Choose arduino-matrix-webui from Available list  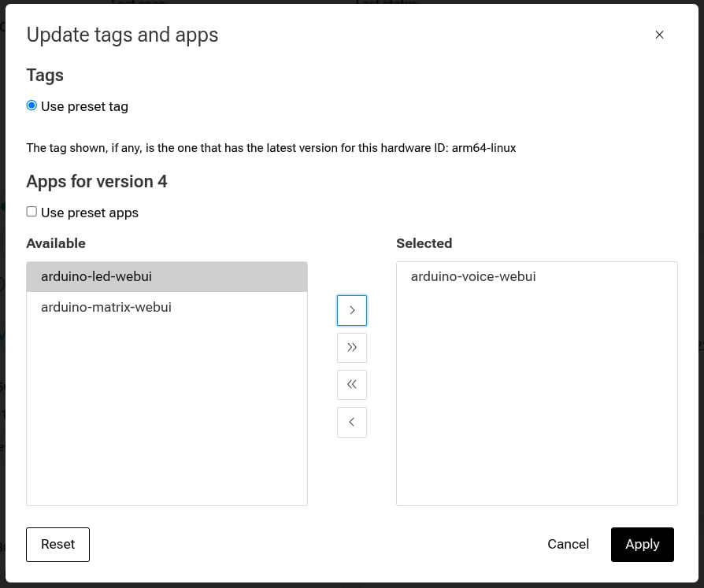click(x=106, y=307)
